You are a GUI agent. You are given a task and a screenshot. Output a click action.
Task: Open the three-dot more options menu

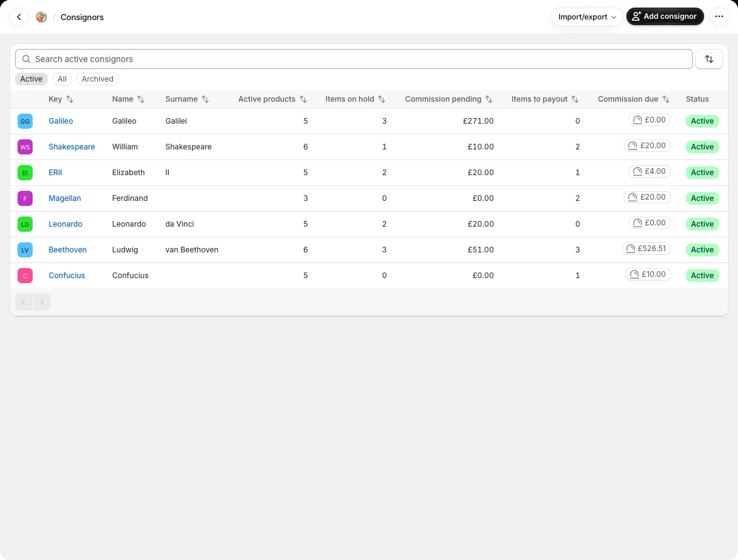[719, 16]
